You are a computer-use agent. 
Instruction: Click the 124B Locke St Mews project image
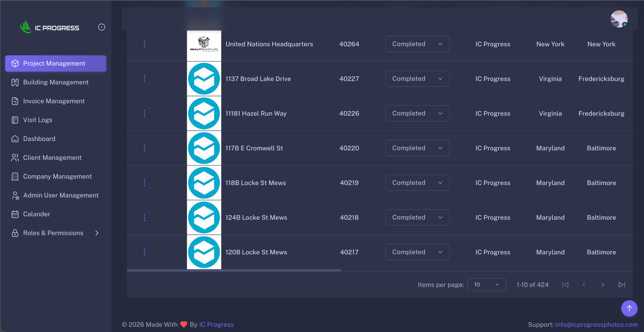(204, 217)
